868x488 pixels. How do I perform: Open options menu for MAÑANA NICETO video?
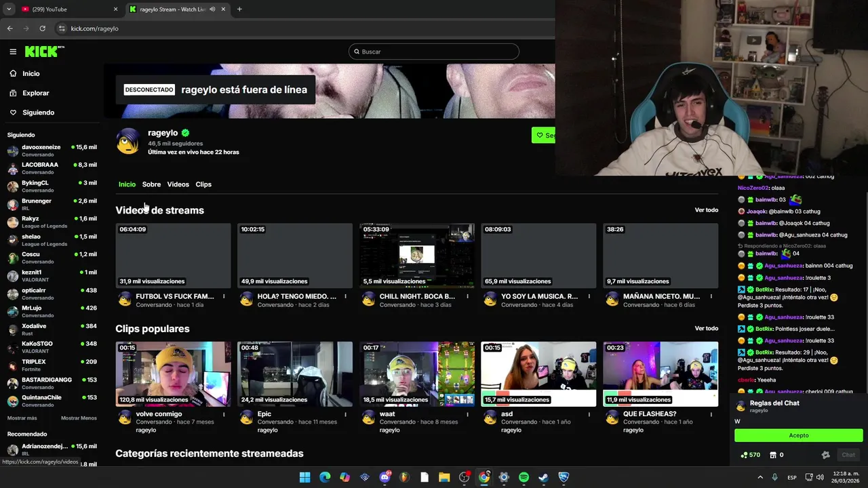coord(711,296)
